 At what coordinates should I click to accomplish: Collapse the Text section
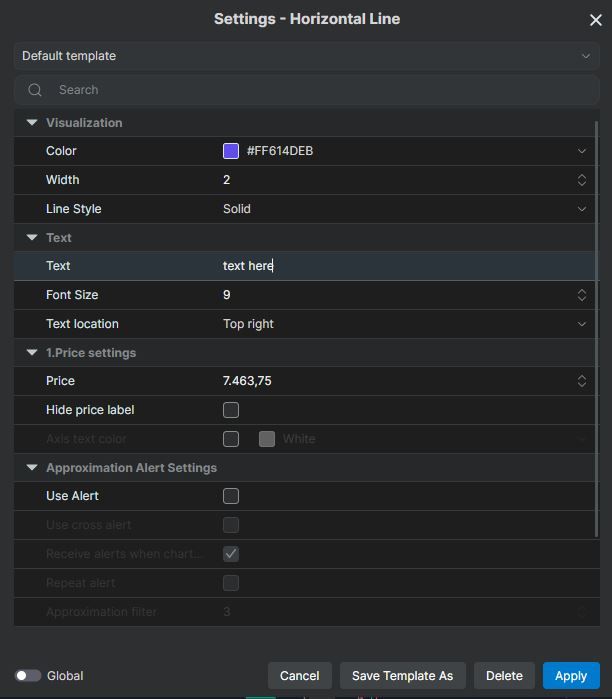[x=32, y=237]
